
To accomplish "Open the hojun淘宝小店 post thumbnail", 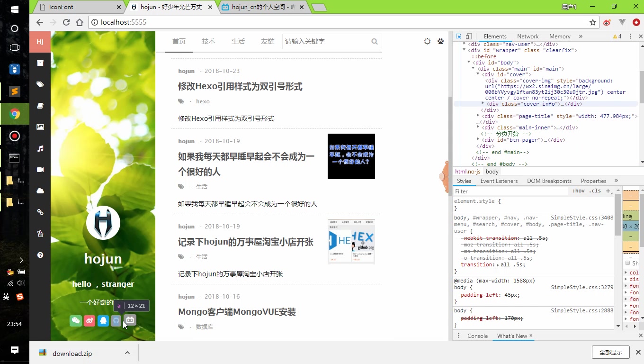I will [x=351, y=241].
